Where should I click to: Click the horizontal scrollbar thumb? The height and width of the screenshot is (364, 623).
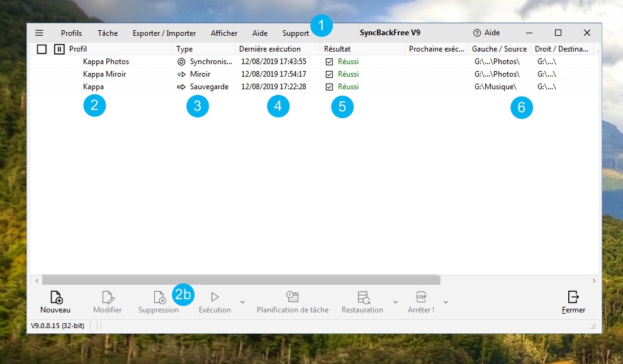[241, 280]
